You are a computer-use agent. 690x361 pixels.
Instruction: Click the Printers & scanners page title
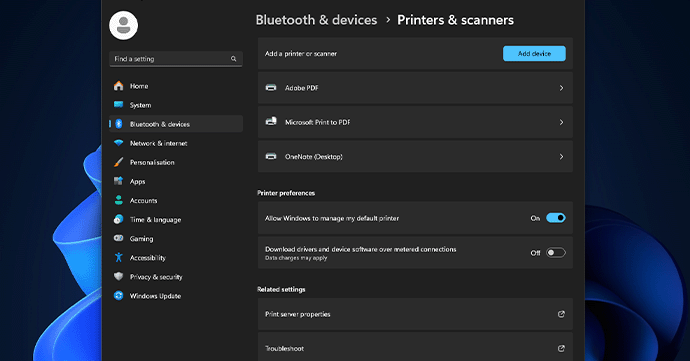pyautogui.click(x=455, y=20)
